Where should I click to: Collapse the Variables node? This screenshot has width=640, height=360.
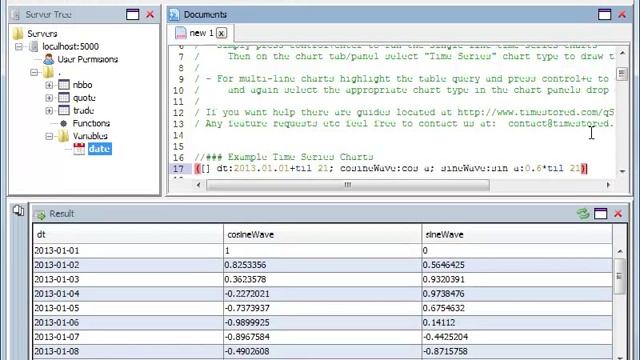pyautogui.click(x=49, y=136)
